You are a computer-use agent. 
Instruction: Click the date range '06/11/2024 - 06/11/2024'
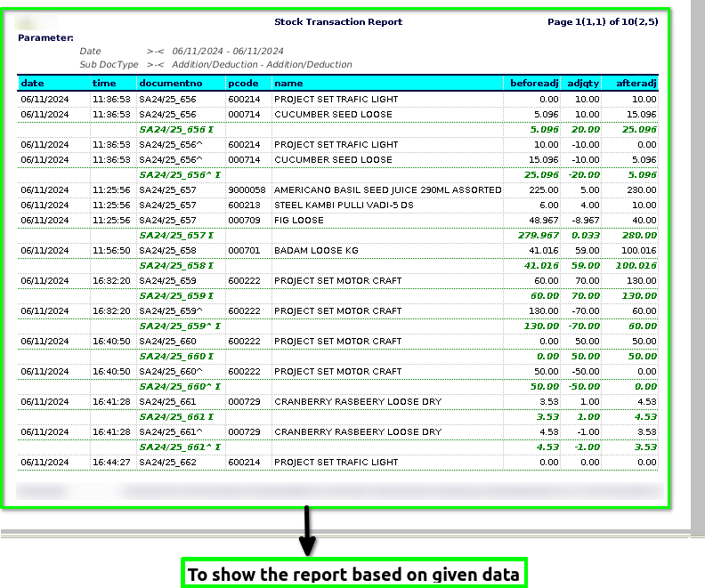coord(228,52)
